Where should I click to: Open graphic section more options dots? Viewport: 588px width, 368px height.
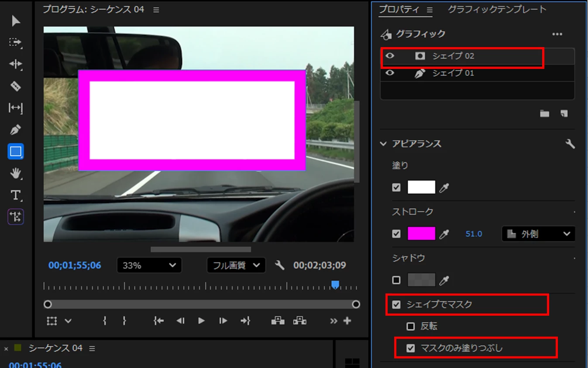[x=557, y=34]
